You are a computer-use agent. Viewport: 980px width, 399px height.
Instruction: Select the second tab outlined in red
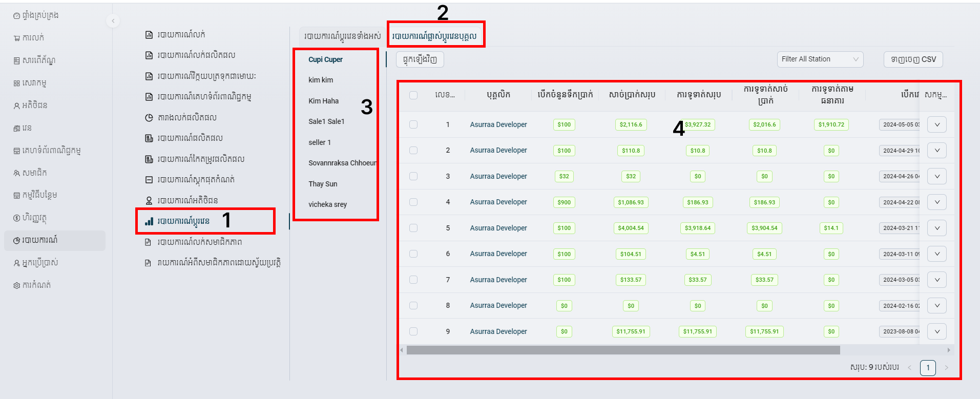click(x=434, y=36)
